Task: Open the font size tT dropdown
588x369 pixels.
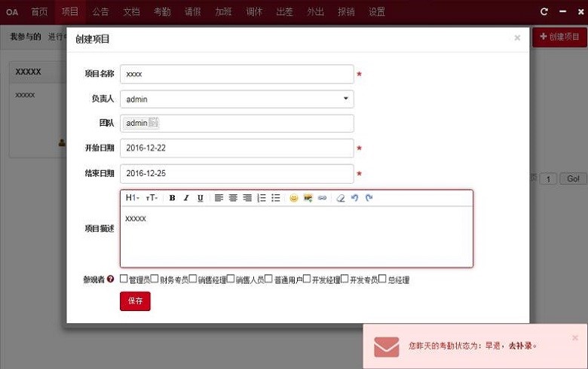Action: (x=152, y=198)
